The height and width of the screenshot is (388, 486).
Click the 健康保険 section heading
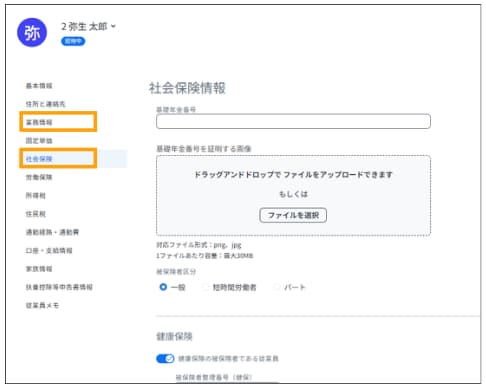coord(174,336)
